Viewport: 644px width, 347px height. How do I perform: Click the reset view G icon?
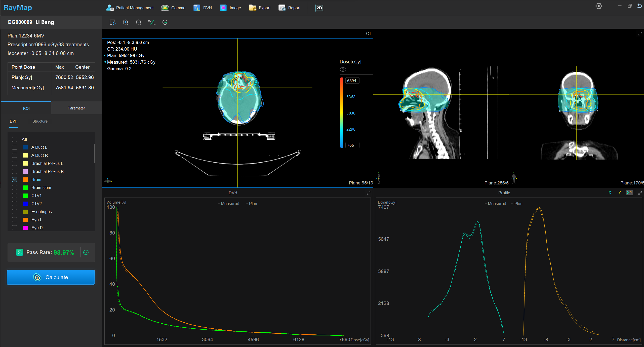(x=165, y=22)
